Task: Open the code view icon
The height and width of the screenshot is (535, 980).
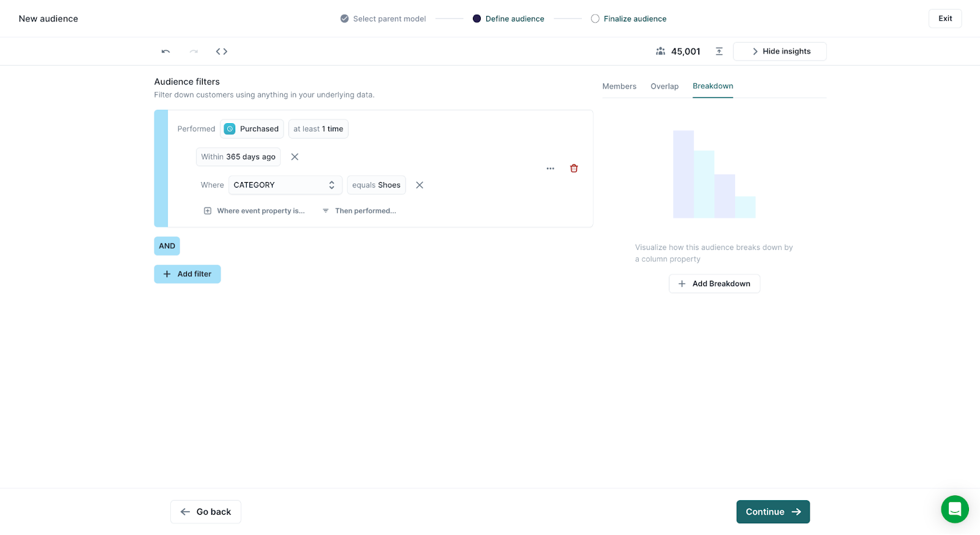Action: 222,51
